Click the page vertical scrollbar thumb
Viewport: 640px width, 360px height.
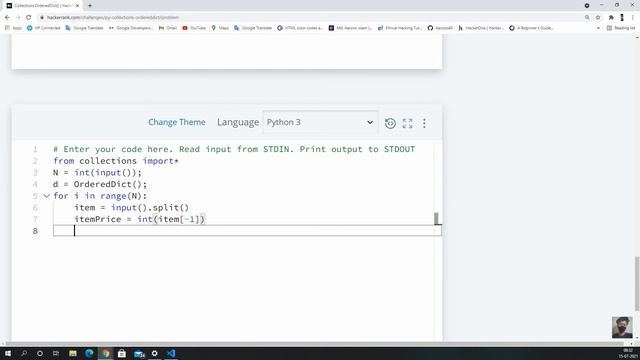point(637,284)
